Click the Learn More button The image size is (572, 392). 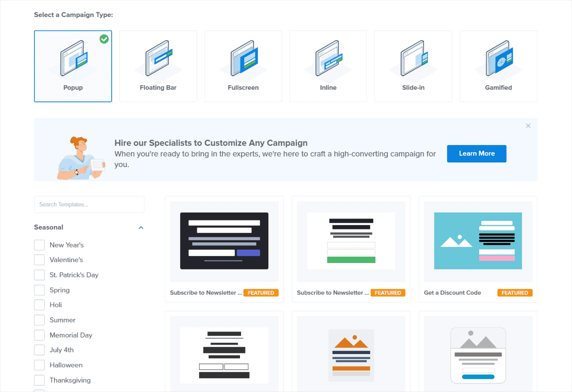(477, 153)
